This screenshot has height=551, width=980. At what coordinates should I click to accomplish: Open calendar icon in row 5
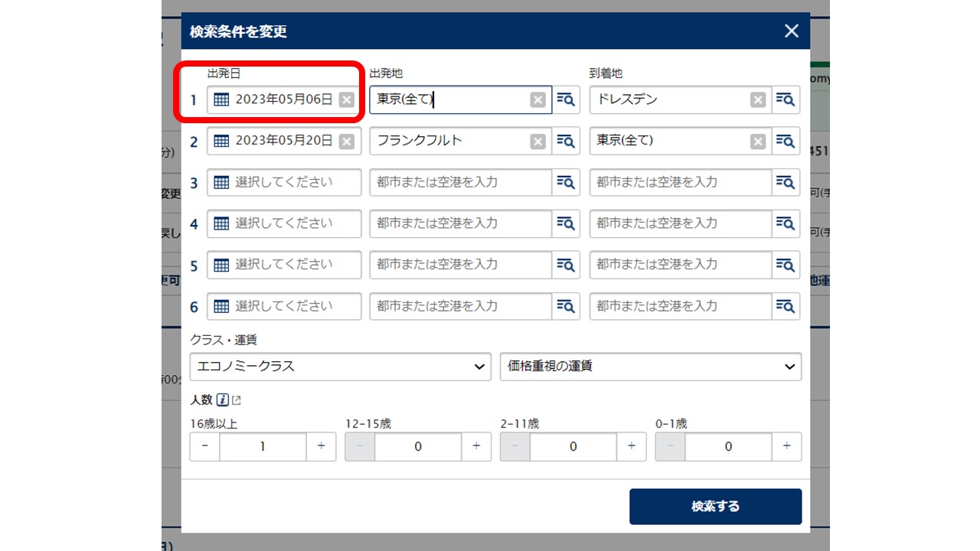(221, 265)
